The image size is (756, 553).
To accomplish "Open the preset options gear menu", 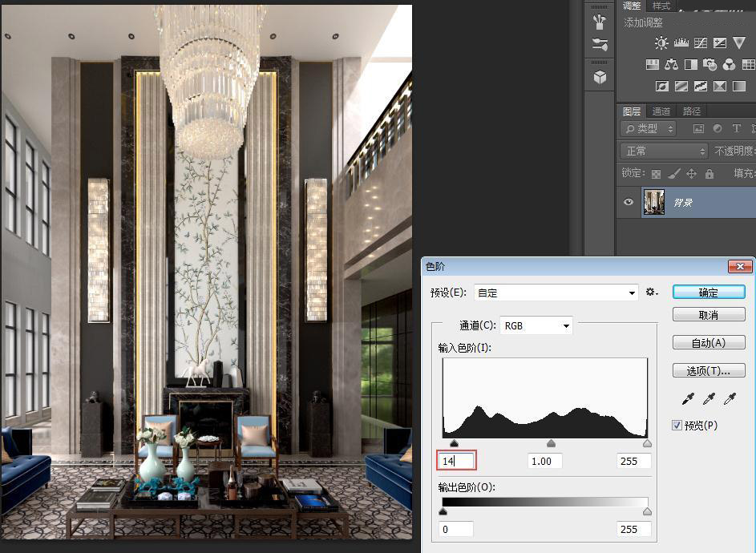I will pos(652,293).
